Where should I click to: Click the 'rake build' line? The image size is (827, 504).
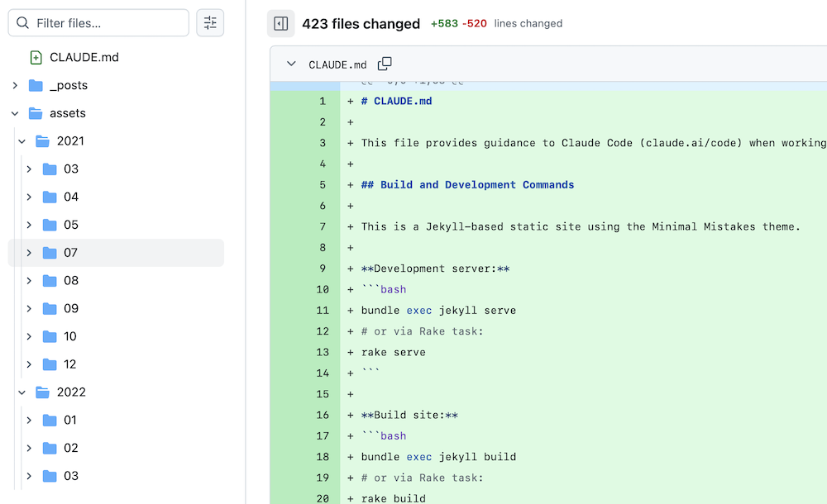394,498
